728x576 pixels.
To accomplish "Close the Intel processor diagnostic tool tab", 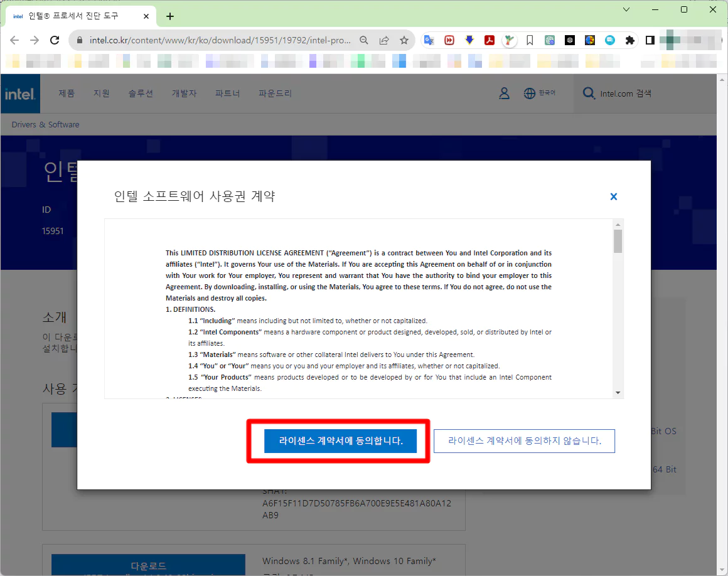I will point(146,16).
